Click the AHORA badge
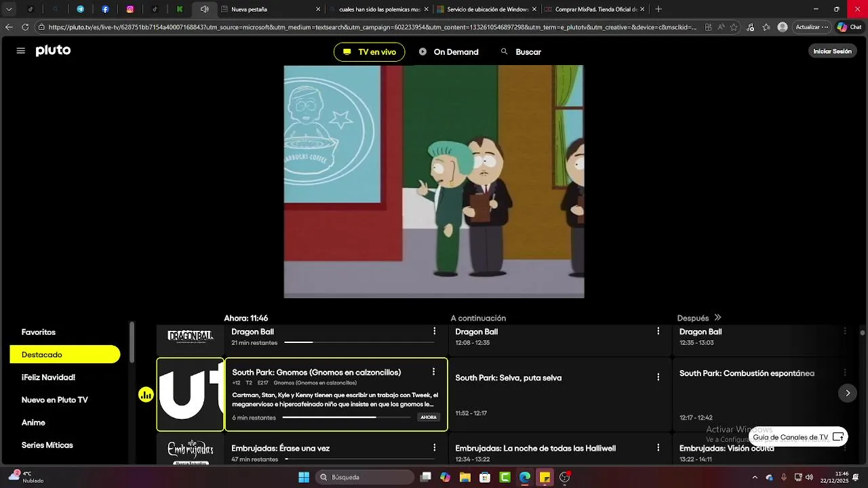Image resolution: width=868 pixels, height=488 pixels. click(429, 418)
